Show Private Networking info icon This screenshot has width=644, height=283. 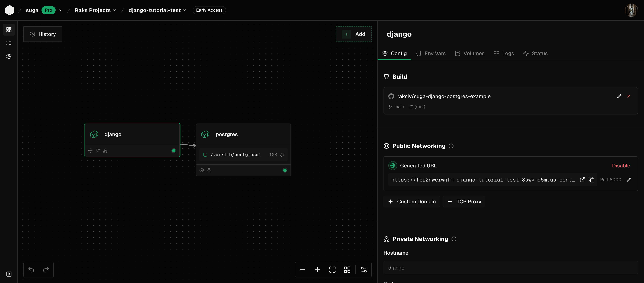click(x=454, y=239)
